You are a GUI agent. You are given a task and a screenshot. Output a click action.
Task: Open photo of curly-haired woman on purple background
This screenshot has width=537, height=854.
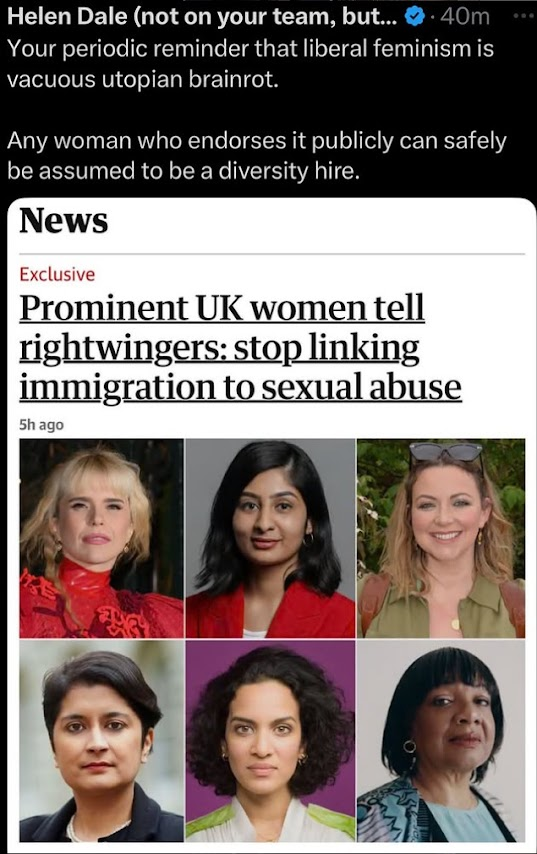point(270,741)
